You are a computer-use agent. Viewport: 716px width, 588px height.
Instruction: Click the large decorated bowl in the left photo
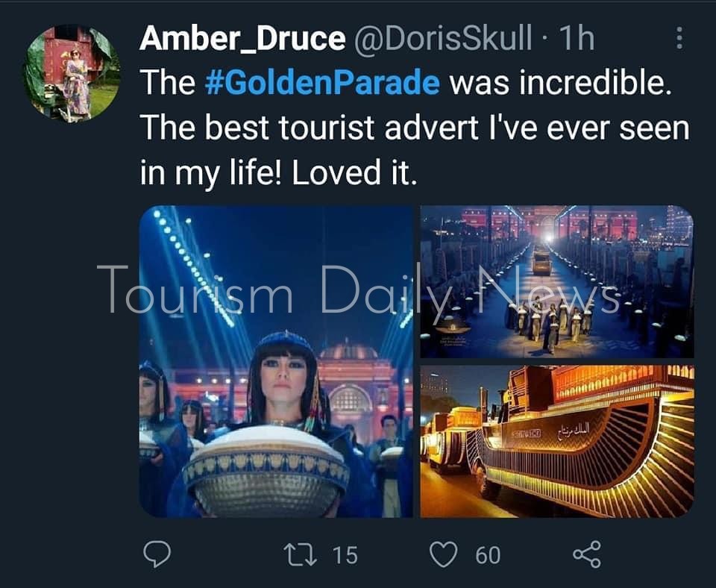(x=266, y=470)
